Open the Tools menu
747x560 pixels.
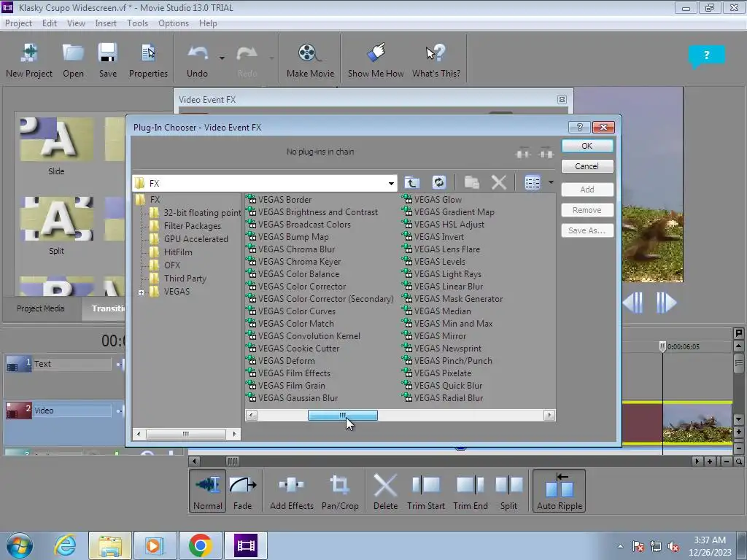137,23
